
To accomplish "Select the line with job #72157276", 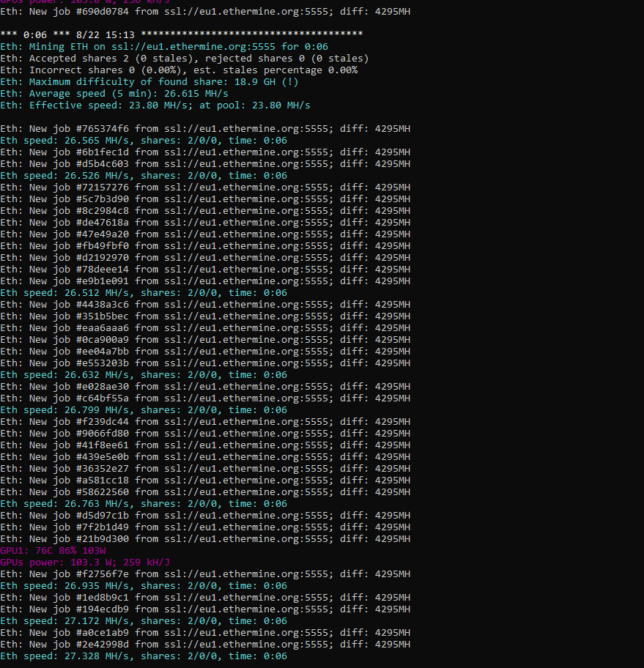I will (x=205, y=187).
